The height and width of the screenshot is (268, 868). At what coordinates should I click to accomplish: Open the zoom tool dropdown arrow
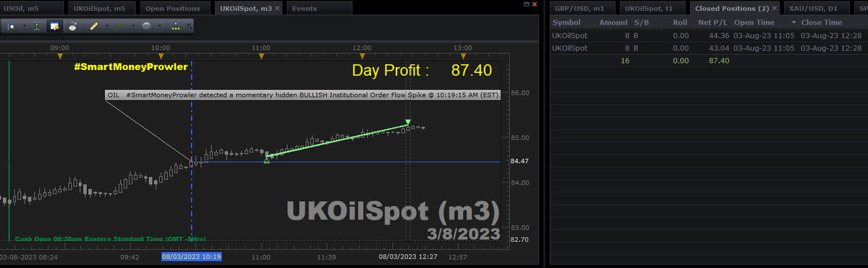pos(25,26)
